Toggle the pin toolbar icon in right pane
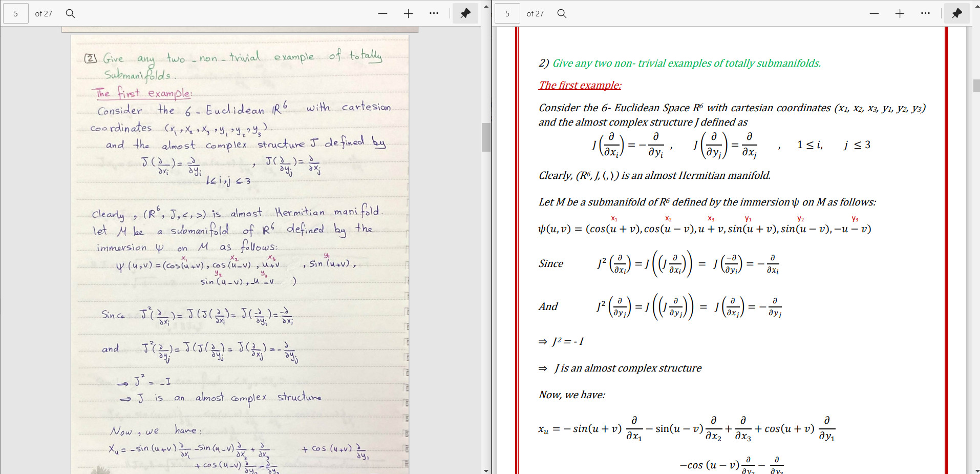The width and height of the screenshot is (980, 474). (957, 14)
